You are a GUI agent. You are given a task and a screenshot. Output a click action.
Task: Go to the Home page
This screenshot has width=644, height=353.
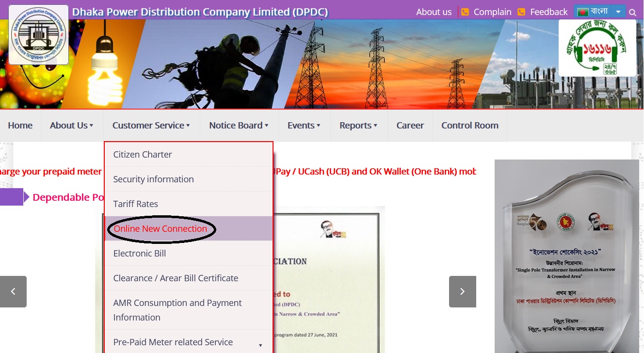[20, 126]
